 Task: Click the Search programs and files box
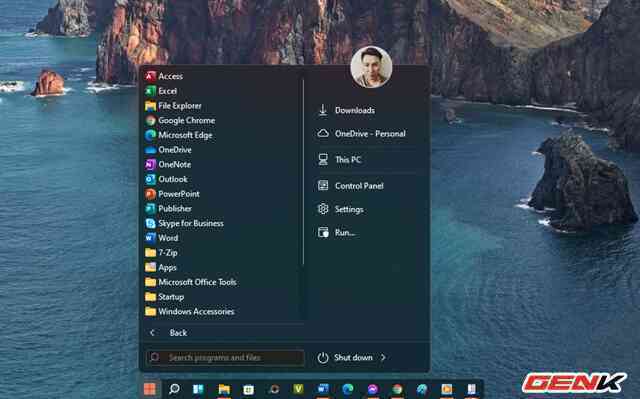point(225,357)
